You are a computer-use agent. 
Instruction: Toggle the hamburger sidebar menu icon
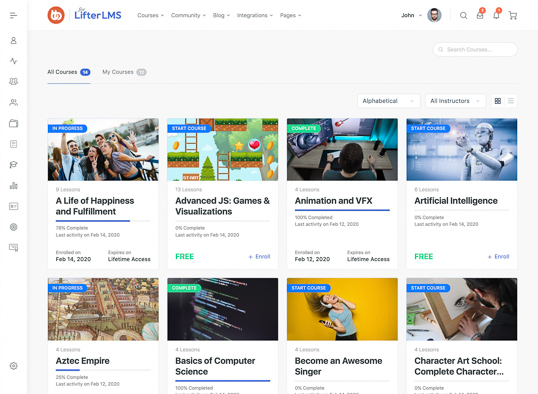(x=13, y=15)
